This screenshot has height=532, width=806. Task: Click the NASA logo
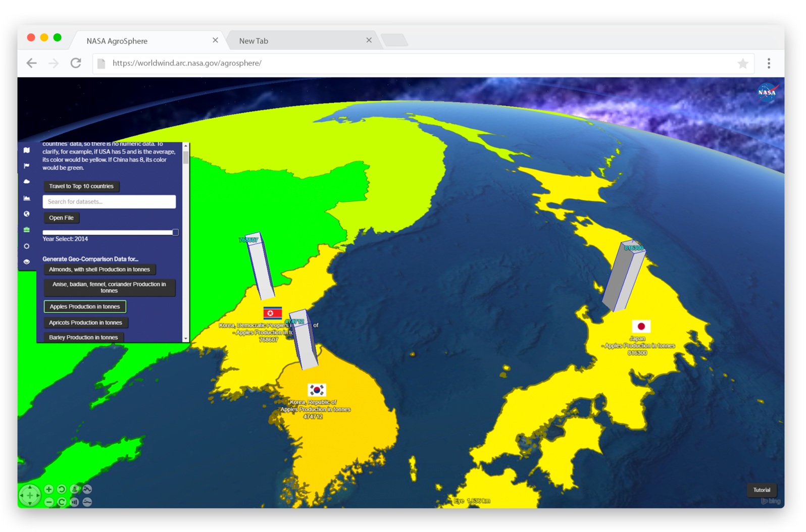pyautogui.click(x=767, y=92)
